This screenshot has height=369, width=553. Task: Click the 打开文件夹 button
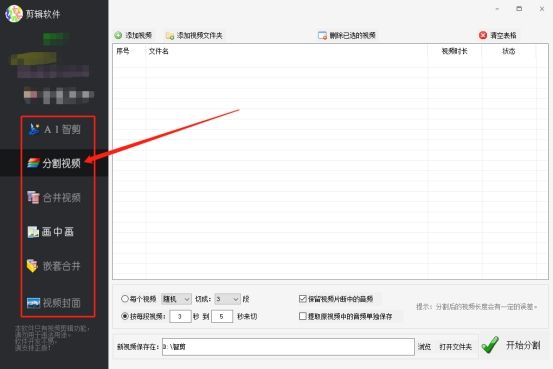coord(456,347)
